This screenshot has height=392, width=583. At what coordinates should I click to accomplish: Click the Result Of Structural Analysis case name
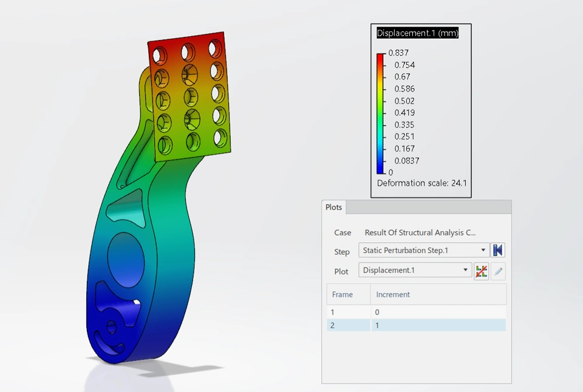click(420, 232)
